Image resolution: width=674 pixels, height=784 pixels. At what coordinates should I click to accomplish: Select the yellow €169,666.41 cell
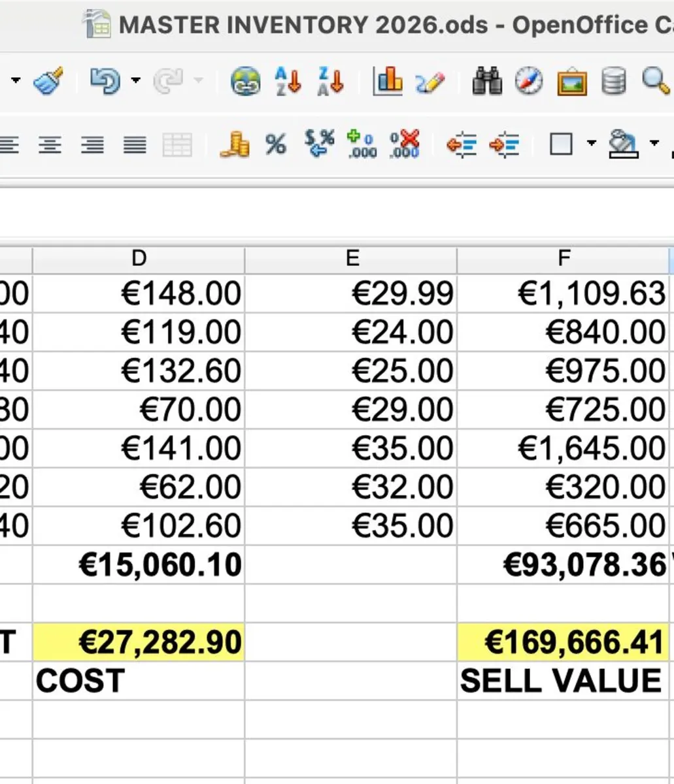pos(563,642)
